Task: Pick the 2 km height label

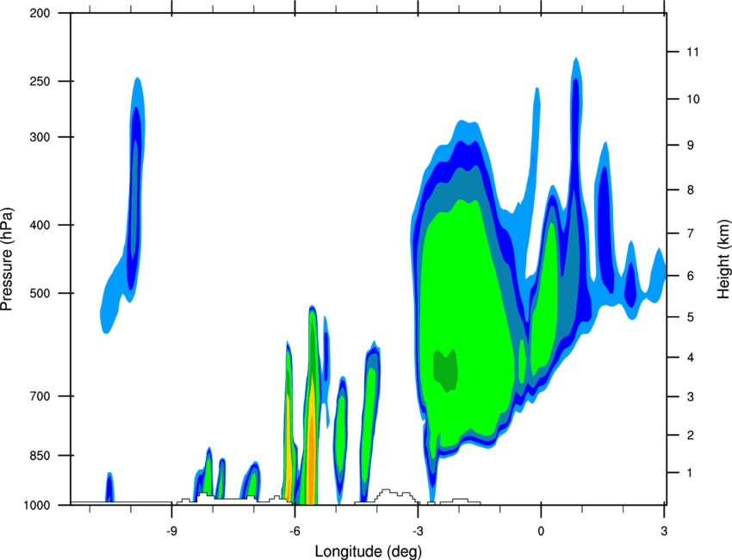Action: coord(691,435)
